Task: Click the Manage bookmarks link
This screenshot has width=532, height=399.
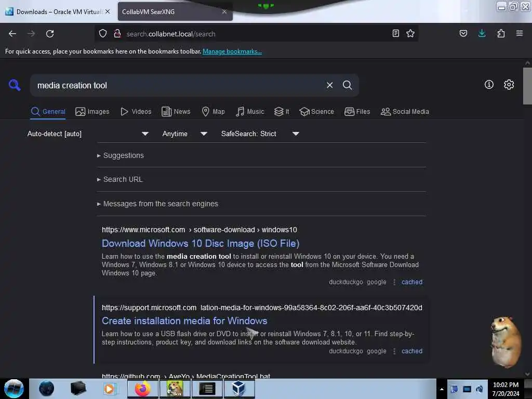Action: (x=232, y=51)
